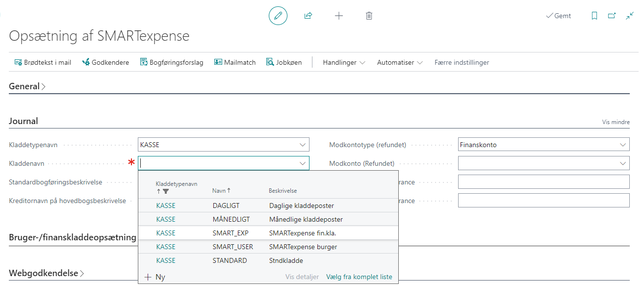644x308 pixels.
Task: Click the share icon at top
Action: coord(308,16)
